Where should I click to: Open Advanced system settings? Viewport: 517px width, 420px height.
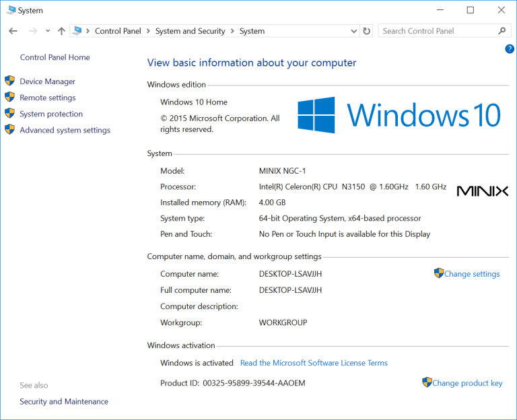(65, 130)
